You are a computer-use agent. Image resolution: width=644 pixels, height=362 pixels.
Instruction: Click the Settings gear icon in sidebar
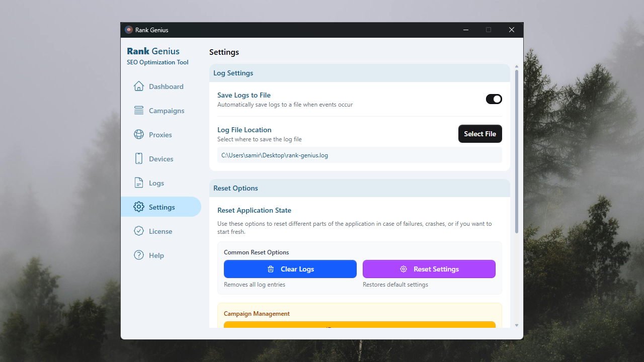tap(139, 207)
